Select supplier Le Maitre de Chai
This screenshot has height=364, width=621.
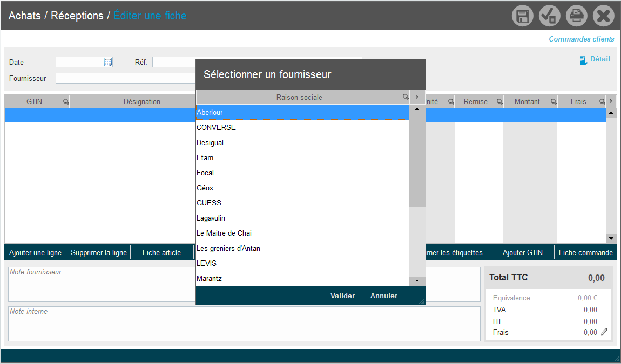tap(302, 233)
